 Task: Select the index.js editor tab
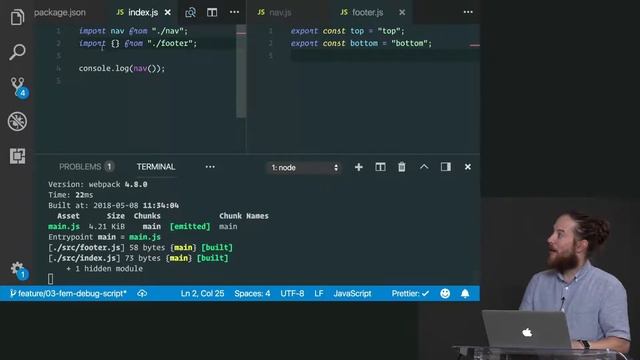click(138, 13)
